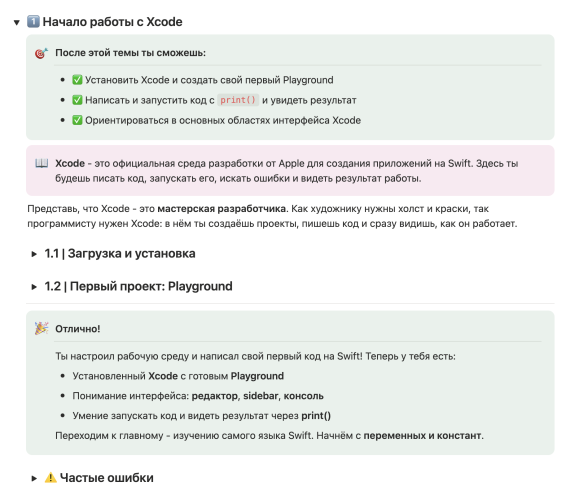
Task: Click the Частые ошибки heading text
Action: point(107,478)
